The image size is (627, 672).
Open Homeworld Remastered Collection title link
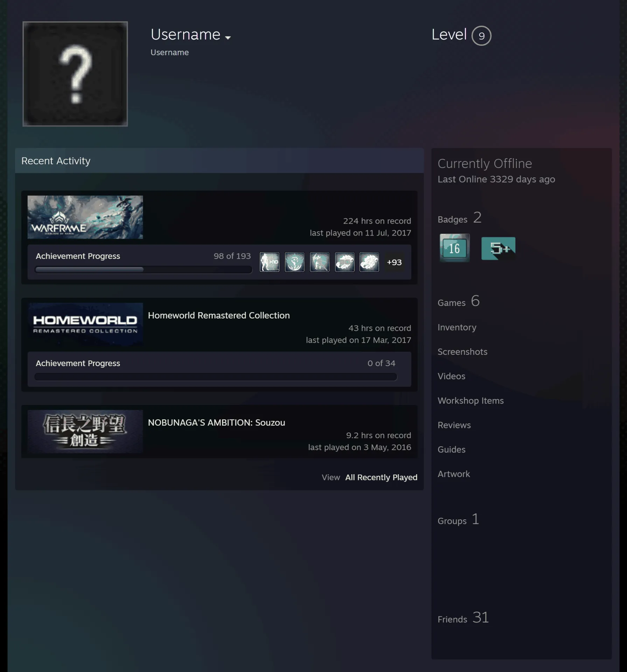[219, 315]
